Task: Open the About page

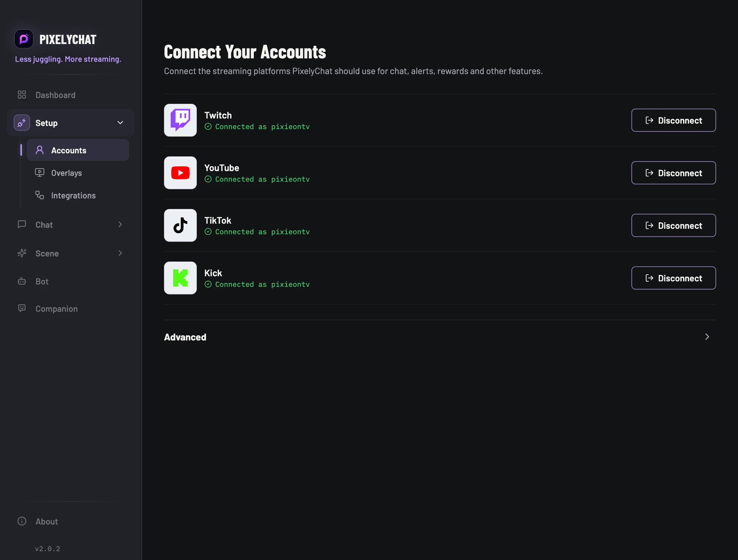Action: pos(71,521)
